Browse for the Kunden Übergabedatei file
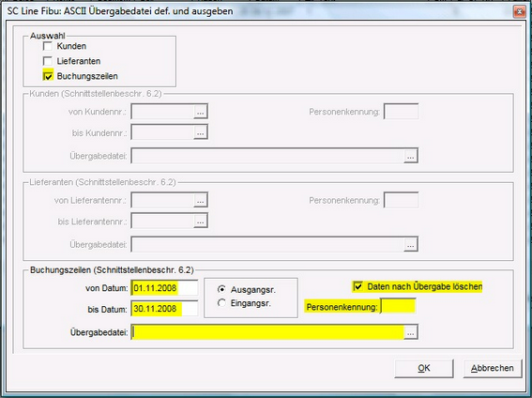The height and width of the screenshot is (398, 532). (x=411, y=156)
